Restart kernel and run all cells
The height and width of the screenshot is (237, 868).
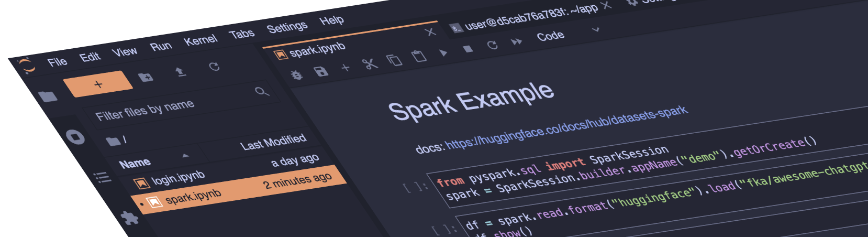[x=517, y=41]
